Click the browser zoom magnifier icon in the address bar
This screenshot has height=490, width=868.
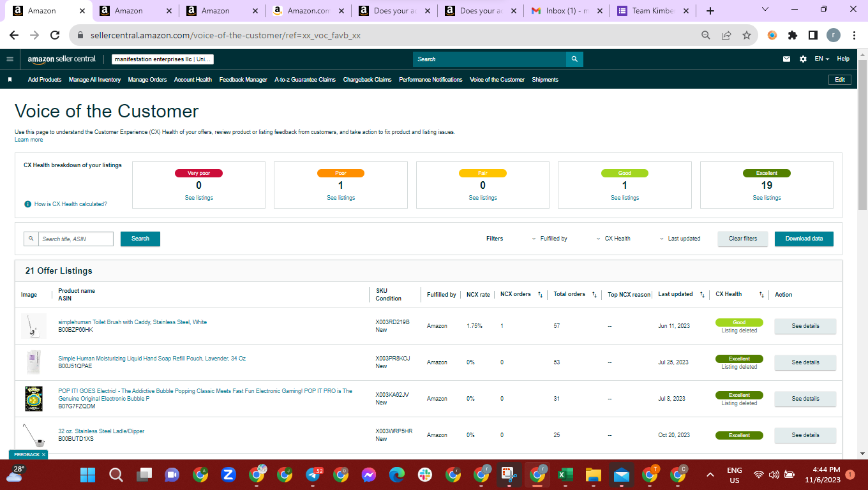pyautogui.click(x=706, y=36)
